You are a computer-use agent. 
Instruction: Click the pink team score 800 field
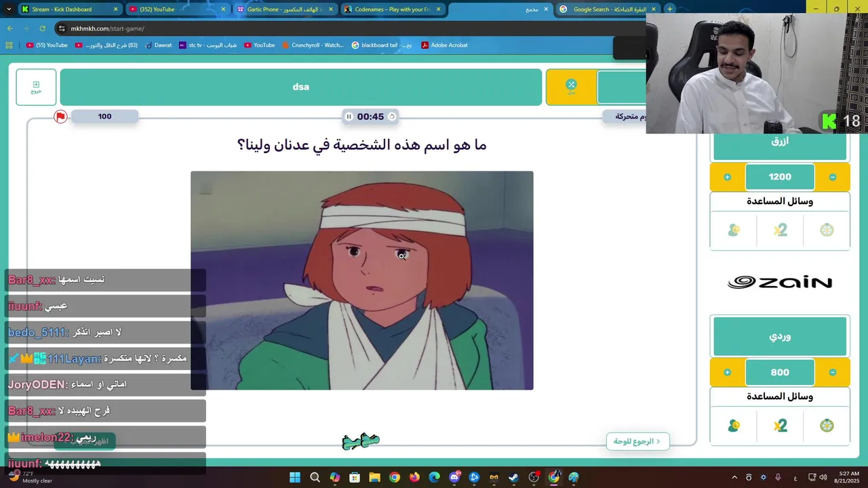pyautogui.click(x=780, y=372)
